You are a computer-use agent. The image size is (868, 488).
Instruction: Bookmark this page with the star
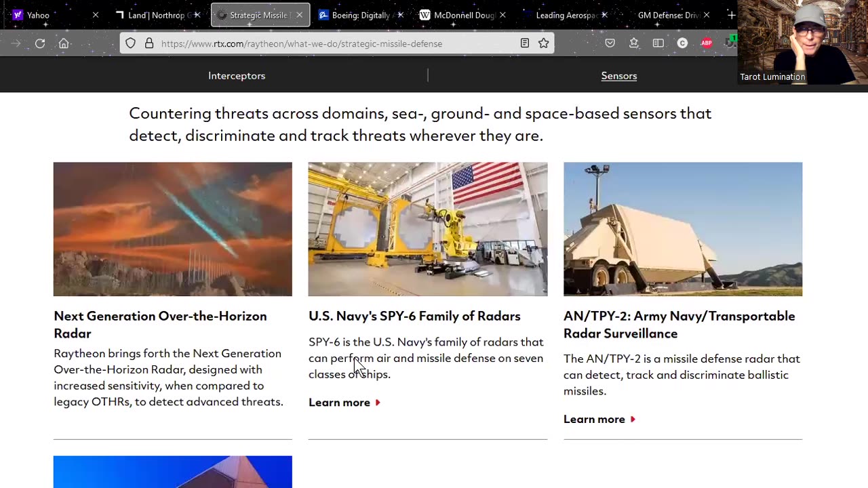[x=544, y=43]
